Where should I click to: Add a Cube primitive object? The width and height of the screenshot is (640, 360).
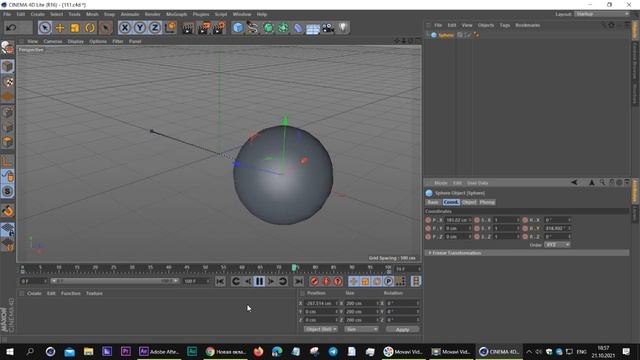tap(238, 28)
